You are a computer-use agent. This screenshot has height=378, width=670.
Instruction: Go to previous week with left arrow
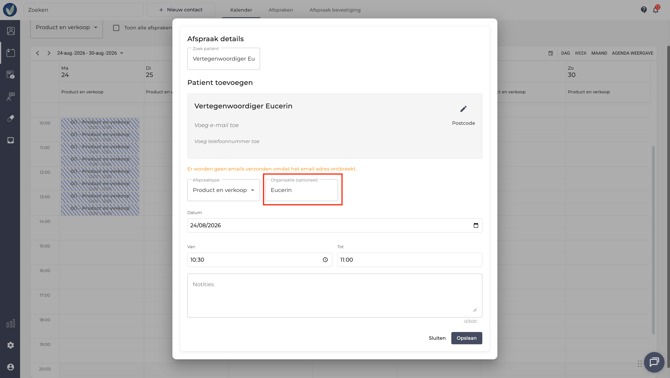[x=38, y=53]
